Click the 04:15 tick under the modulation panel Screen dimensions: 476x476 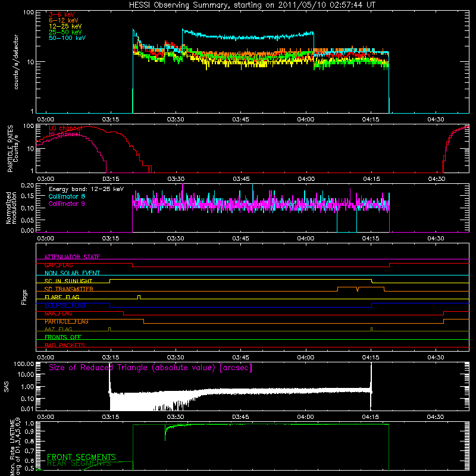point(371,239)
